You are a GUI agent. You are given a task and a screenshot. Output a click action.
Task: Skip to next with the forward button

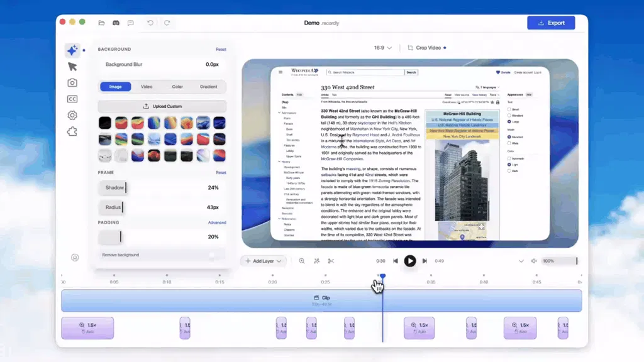425,261
